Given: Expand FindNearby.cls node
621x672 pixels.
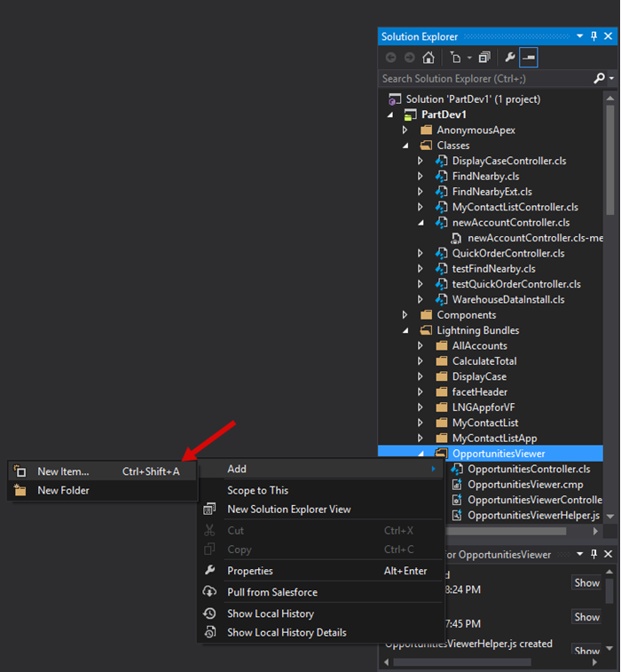Looking at the screenshot, I should [421, 176].
